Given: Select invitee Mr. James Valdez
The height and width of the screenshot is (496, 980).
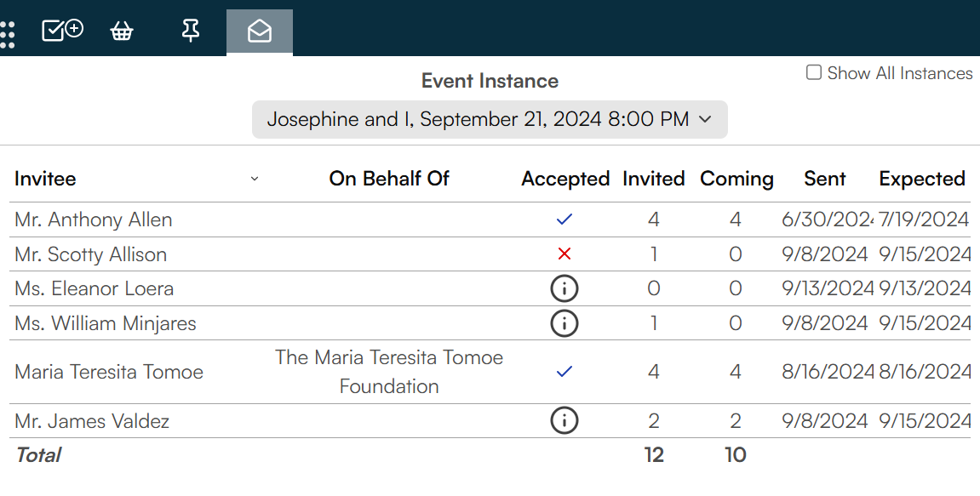Looking at the screenshot, I should point(92,420).
